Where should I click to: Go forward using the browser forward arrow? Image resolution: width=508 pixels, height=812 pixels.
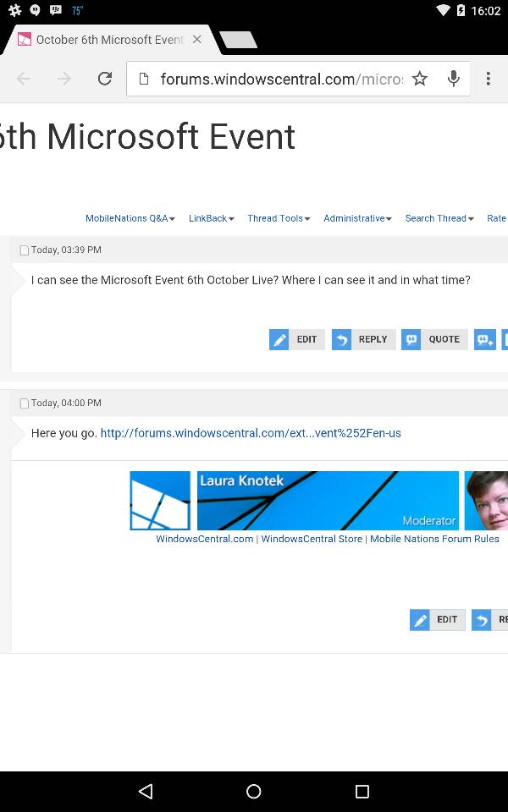click(x=64, y=79)
